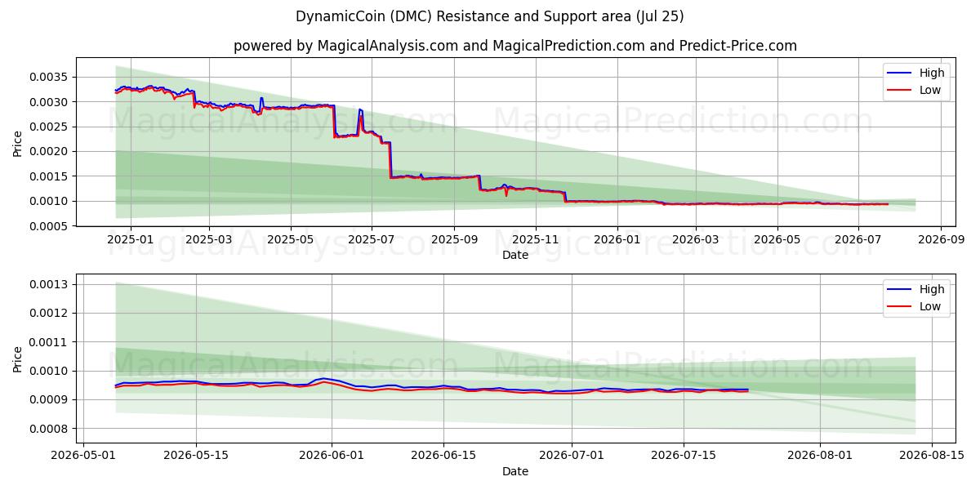Click the 2025-11 date tick label

tap(536, 239)
